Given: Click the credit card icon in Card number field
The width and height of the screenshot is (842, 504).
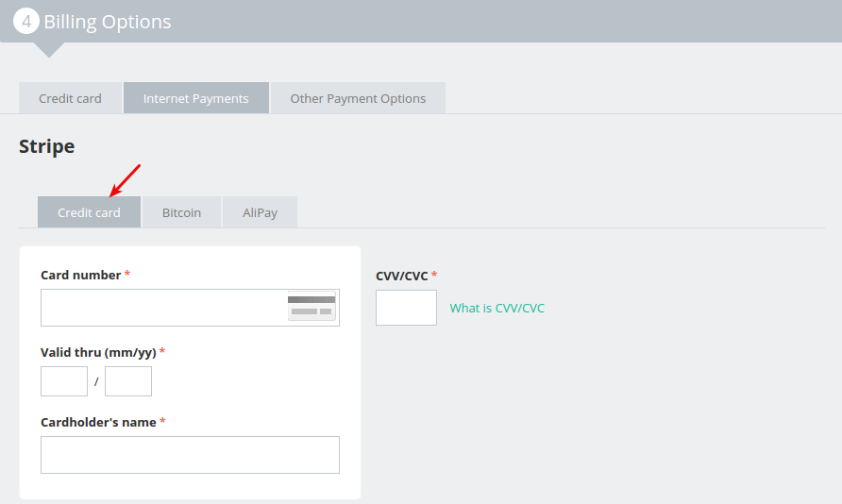Looking at the screenshot, I should 312,306.
